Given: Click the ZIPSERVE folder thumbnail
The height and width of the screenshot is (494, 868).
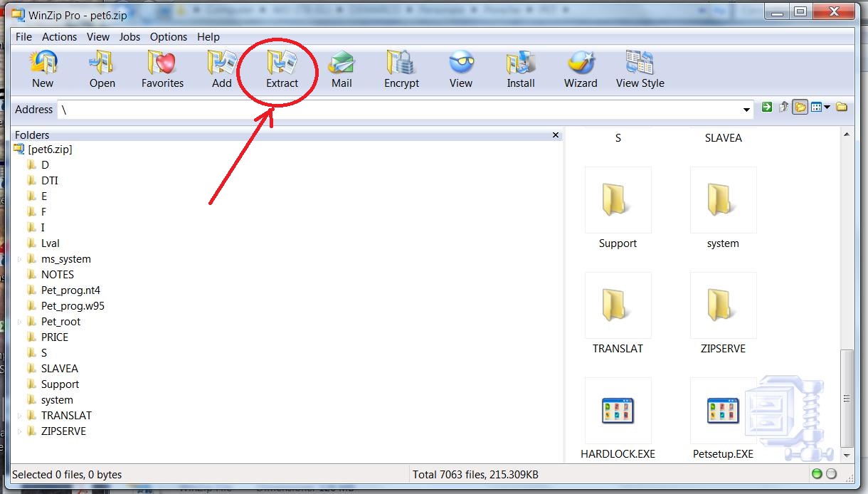Looking at the screenshot, I should [723, 305].
